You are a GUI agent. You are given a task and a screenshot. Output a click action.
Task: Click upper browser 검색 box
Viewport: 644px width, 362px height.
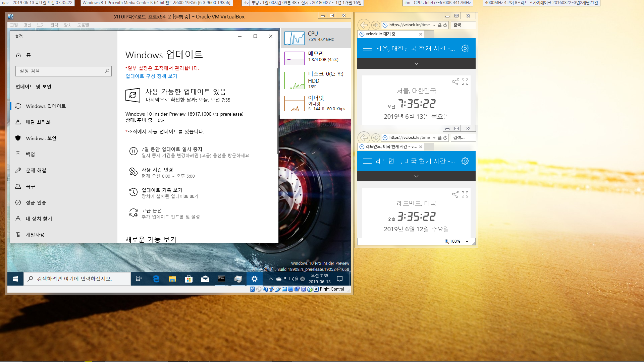point(463,25)
